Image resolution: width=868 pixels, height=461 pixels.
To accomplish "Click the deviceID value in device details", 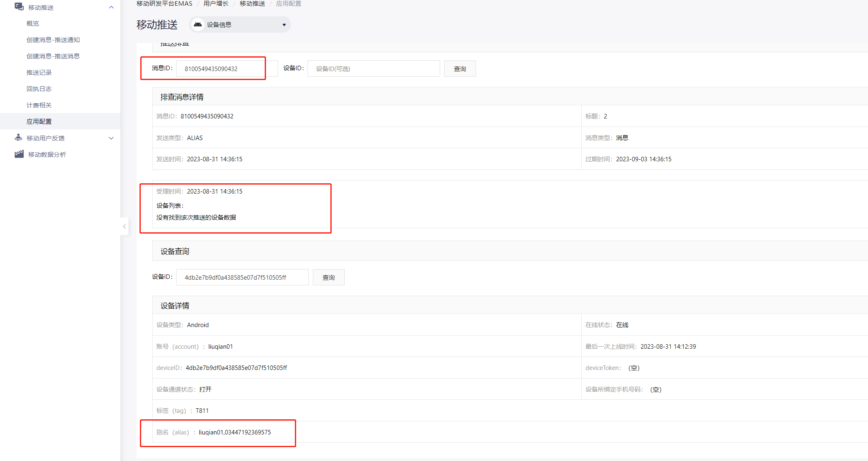I will pos(236,367).
